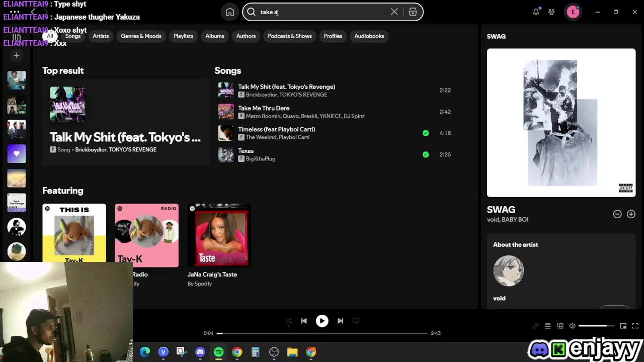Open the TOKYO'S REVENGE link under Talk My Shit row
644x362 pixels.
point(303,95)
